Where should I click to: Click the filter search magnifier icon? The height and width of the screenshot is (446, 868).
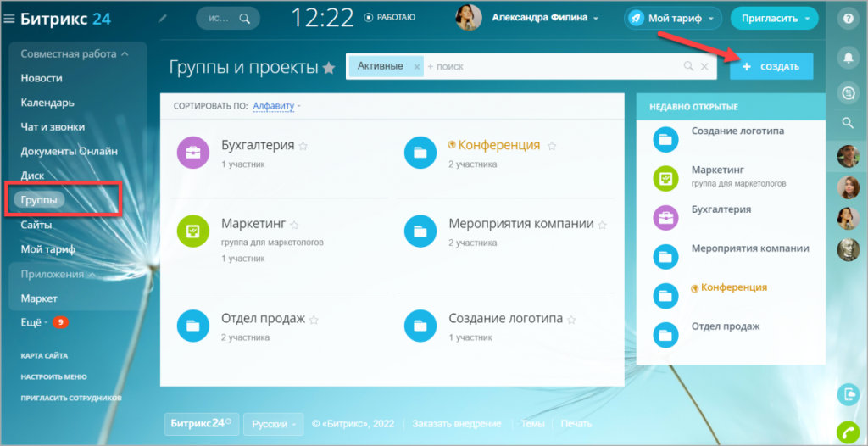point(688,66)
